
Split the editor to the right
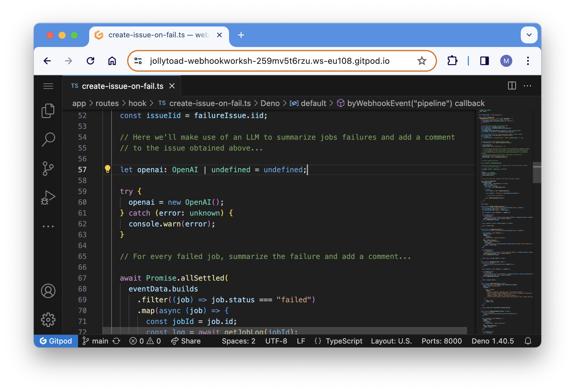512,86
